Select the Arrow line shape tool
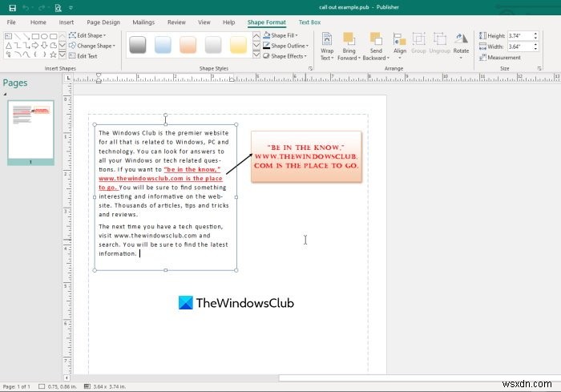The image size is (561, 392). [x=26, y=36]
